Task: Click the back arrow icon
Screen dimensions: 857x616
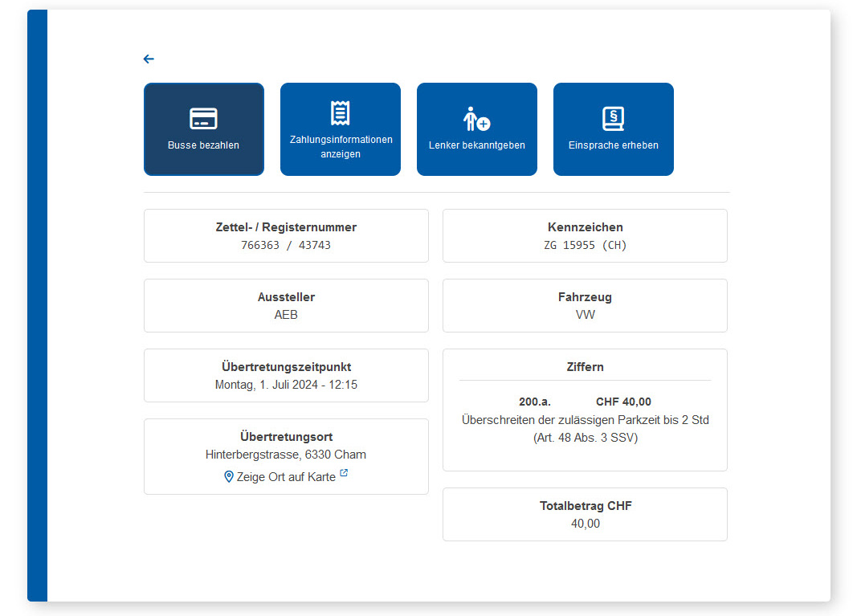Action: (149, 59)
